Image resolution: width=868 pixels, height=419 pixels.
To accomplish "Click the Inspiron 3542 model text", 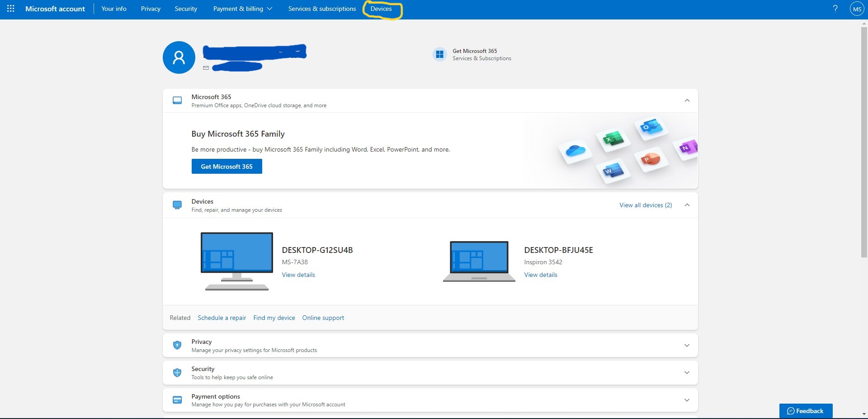I will 543,262.
